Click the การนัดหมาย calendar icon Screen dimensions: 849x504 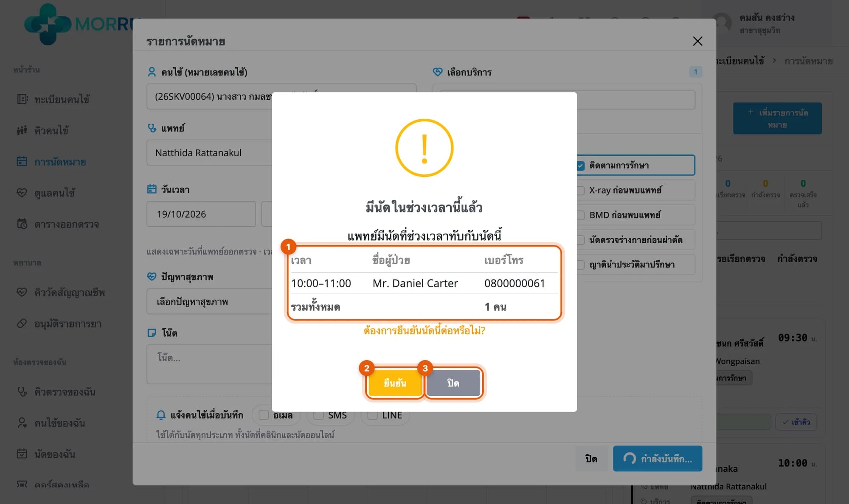(22, 162)
